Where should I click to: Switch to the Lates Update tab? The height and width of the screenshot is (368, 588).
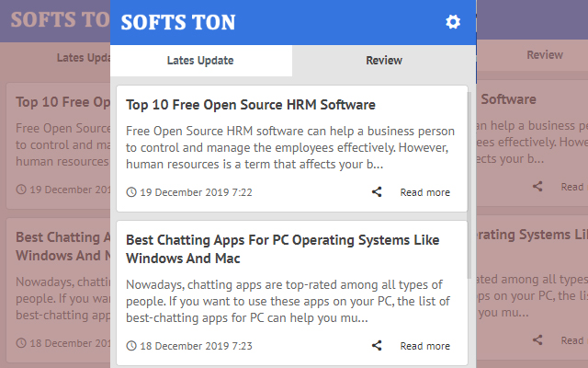coord(201,61)
